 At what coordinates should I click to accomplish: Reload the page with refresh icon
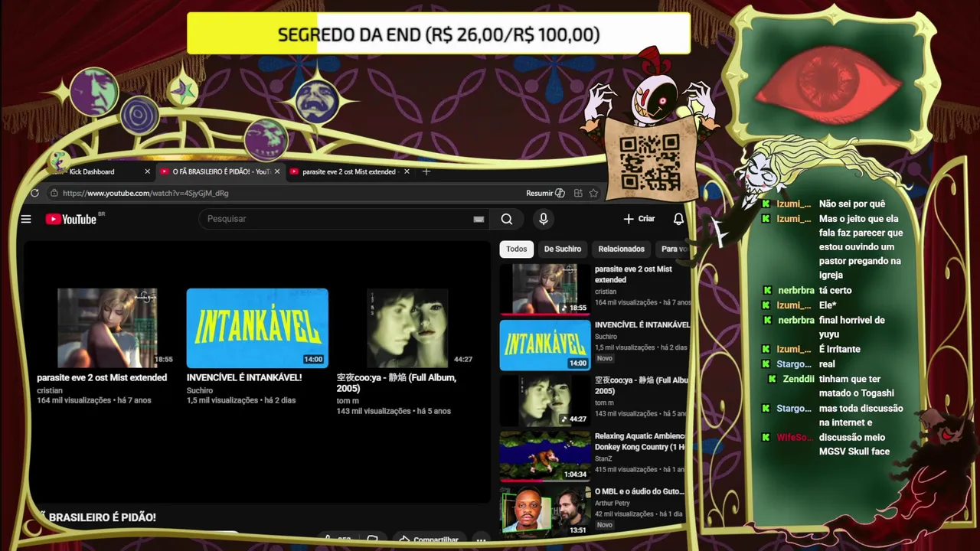tap(34, 193)
